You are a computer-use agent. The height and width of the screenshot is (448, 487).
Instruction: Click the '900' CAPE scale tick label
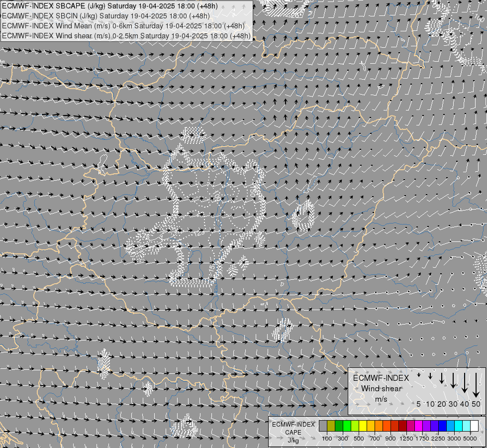click(390, 439)
